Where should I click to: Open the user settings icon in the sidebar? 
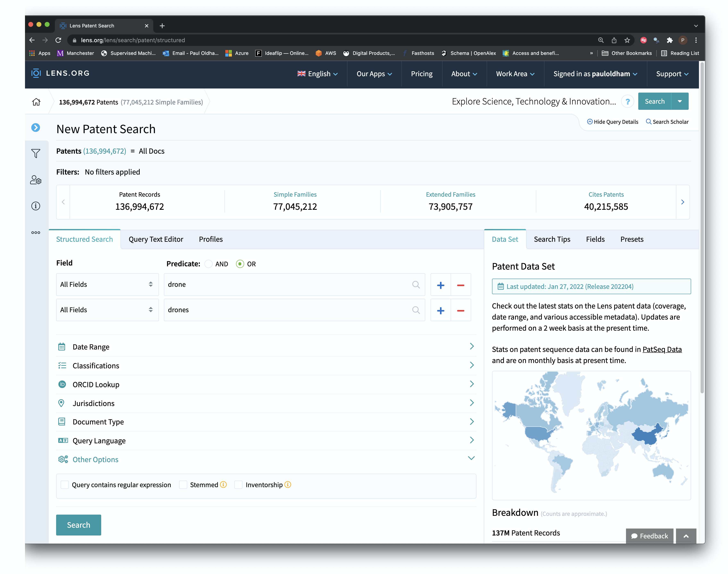36,180
